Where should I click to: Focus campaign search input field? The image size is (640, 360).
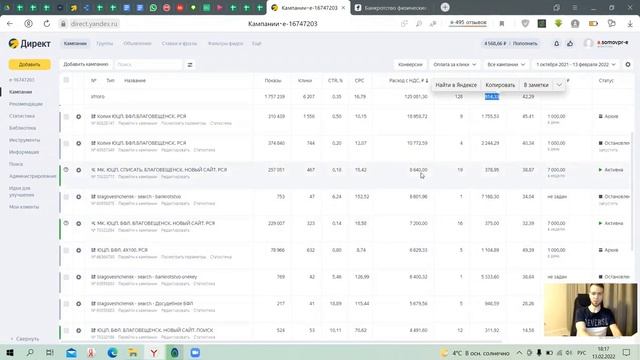[148, 64]
